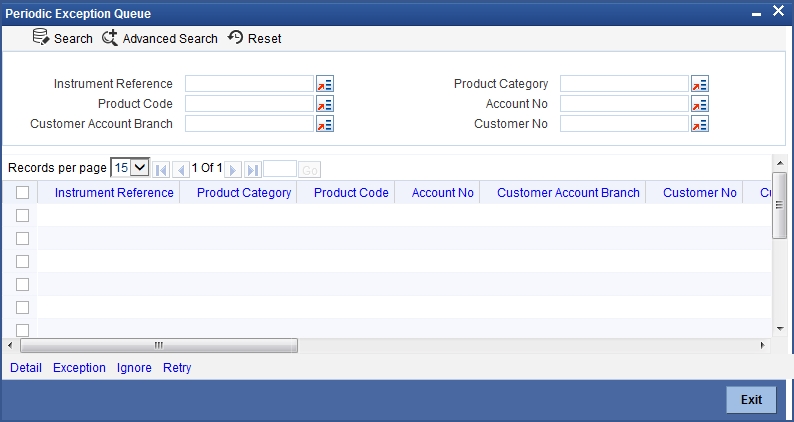Click the Detail link
Viewport: 794px width, 422px height.
26,368
